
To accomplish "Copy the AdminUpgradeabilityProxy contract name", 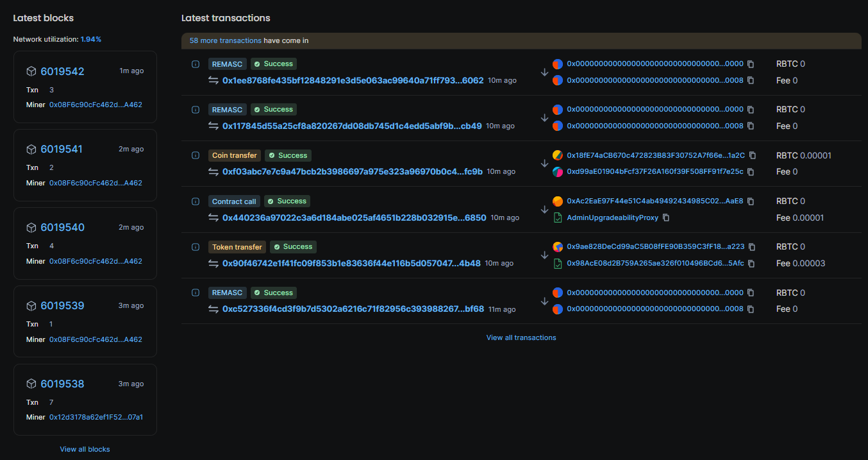I will pos(665,217).
